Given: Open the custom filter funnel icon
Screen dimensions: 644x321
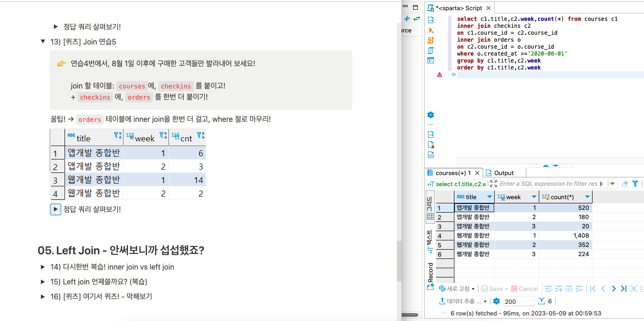Looking at the screenshot, I should [x=635, y=184].
